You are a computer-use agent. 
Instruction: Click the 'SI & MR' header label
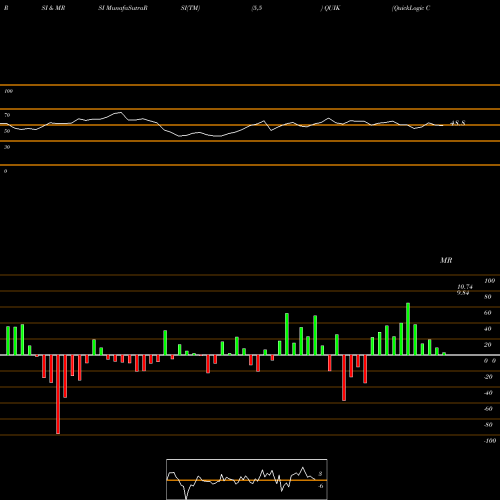(x=53, y=8)
